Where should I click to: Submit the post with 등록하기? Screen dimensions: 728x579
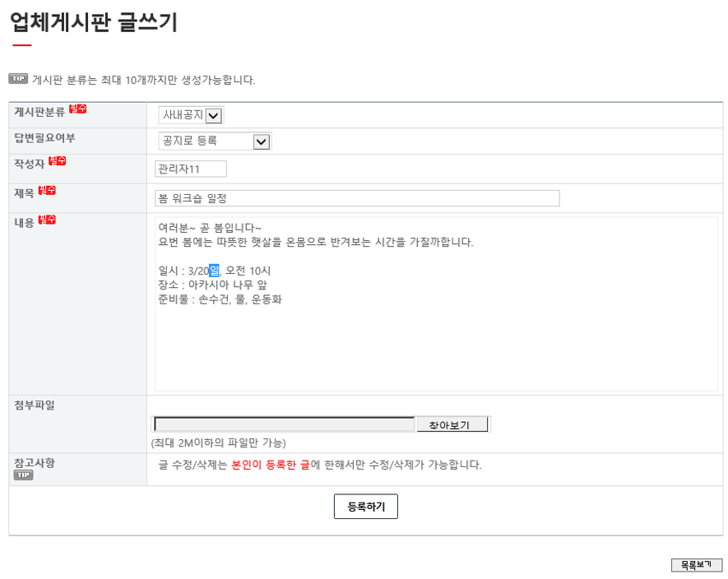[x=365, y=507]
